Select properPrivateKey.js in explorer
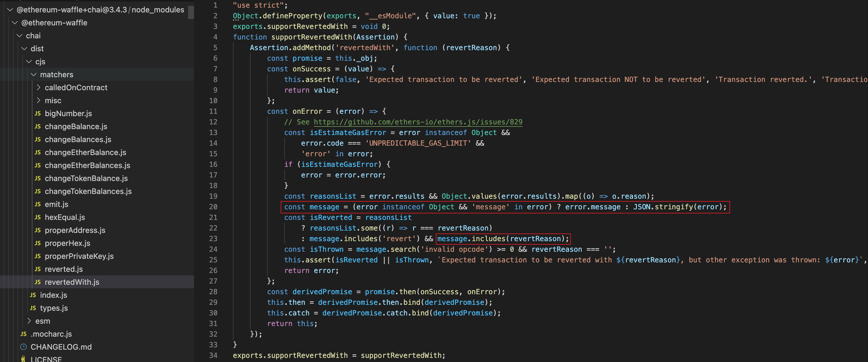 [79, 256]
